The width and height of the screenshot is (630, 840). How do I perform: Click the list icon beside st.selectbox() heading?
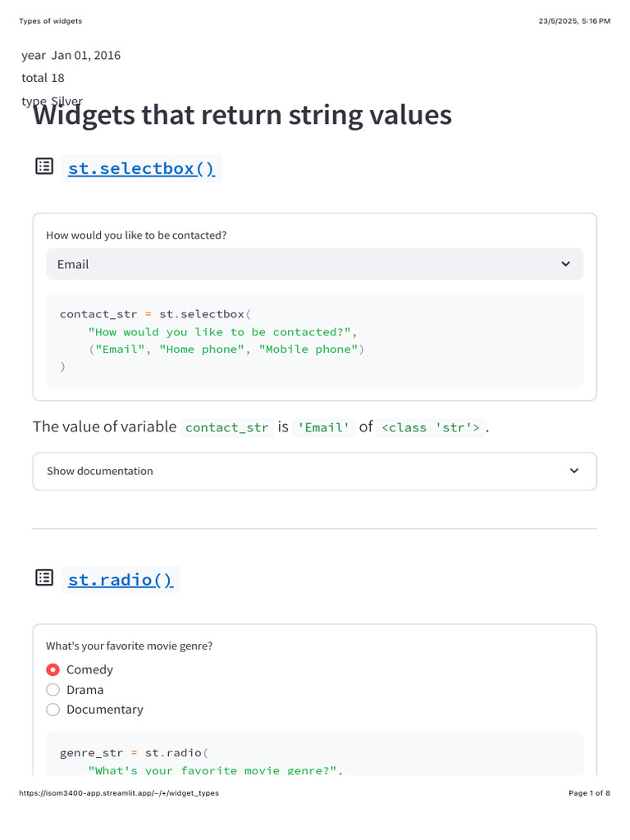tap(44, 167)
